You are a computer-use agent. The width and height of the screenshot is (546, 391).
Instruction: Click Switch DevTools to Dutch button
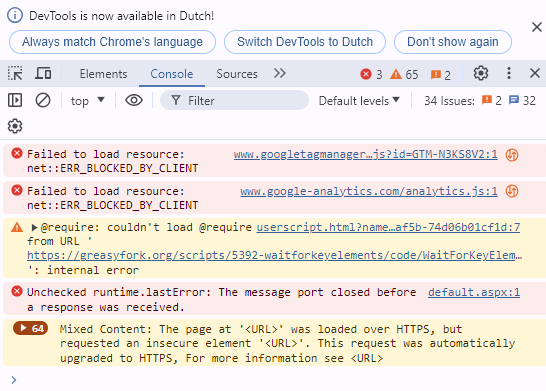[x=305, y=42]
